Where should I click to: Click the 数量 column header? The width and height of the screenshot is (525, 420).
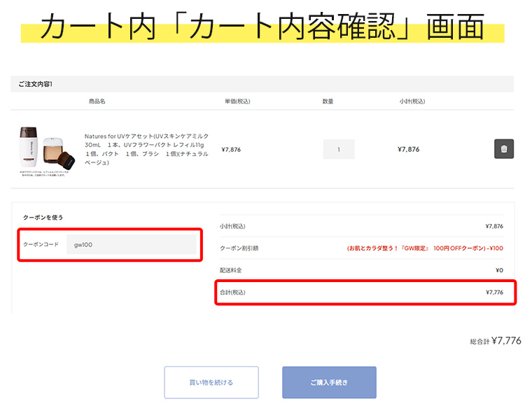click(328, 101)
